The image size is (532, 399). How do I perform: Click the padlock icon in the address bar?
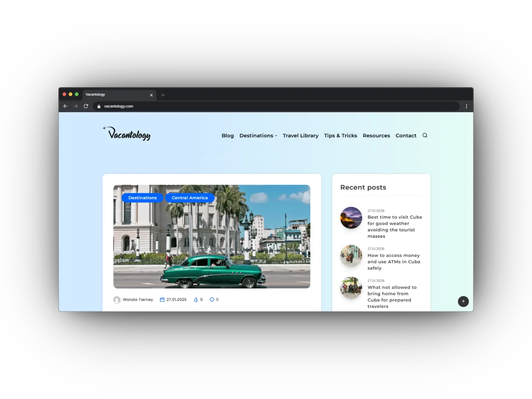coord(98,106)
